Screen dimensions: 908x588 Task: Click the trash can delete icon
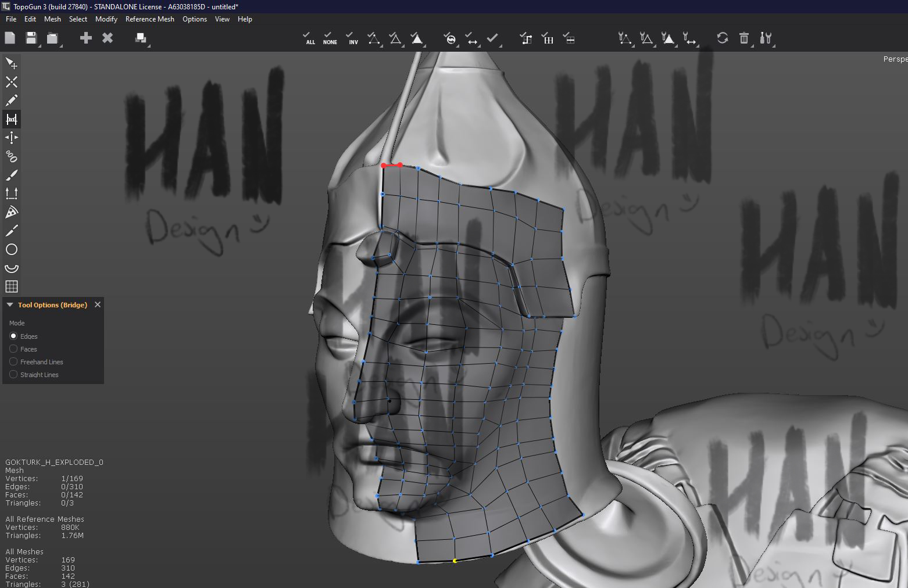(x=744, y=38)
